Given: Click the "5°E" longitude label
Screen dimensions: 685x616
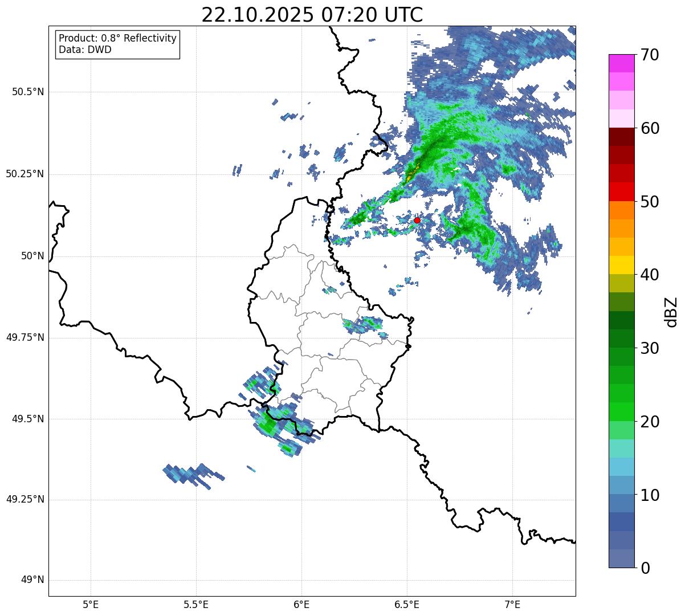Looking at the screenshot, I should 91,605.
